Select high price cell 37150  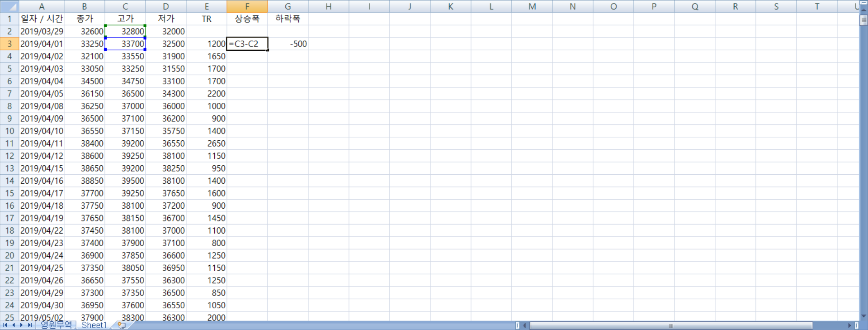[125, 131]
